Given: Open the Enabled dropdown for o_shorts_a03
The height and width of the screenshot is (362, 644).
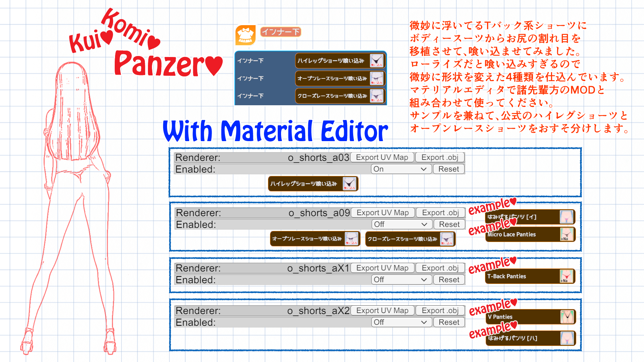Looking at the screenshot, I should point(401,169).
